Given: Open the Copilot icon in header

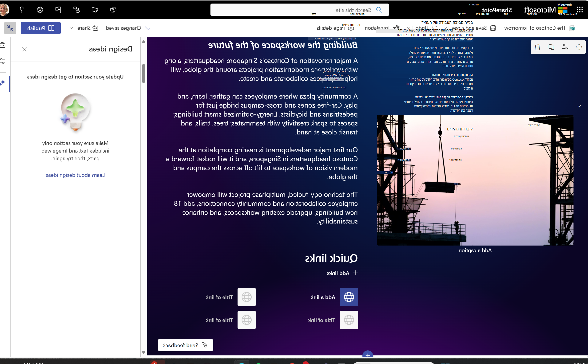Looking at the screenshot, I should pyautogui.click(x=113, y=10).
